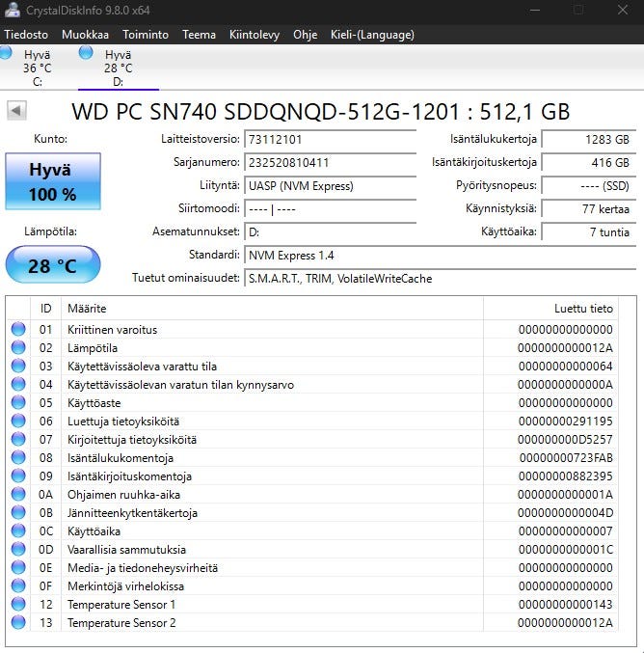Click status orb for Ohjaimen ruuhka-aika row
This screenshot has height=653, width=644.
tap(18, 494)
